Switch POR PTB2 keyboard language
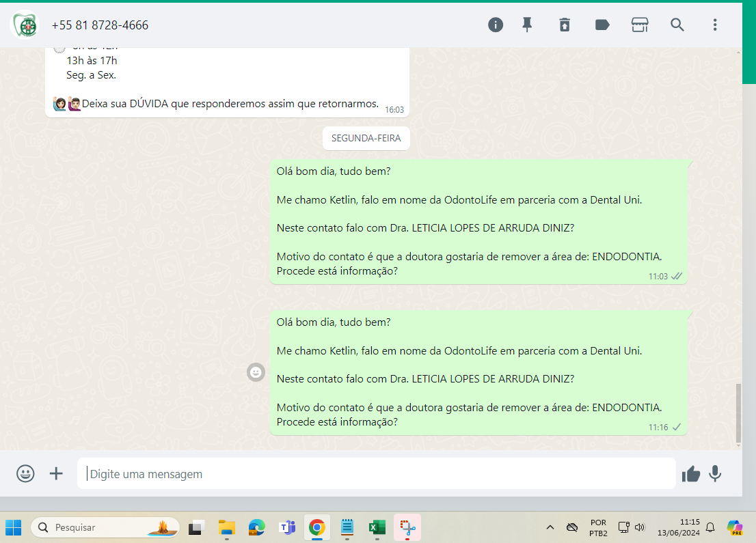 (598, 527)
